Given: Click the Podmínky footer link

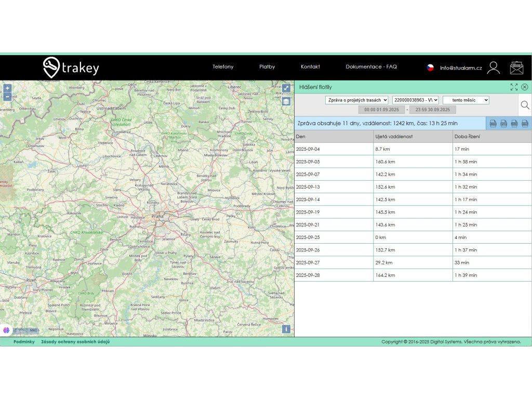Looking at the screenshot, I should 24,342.
